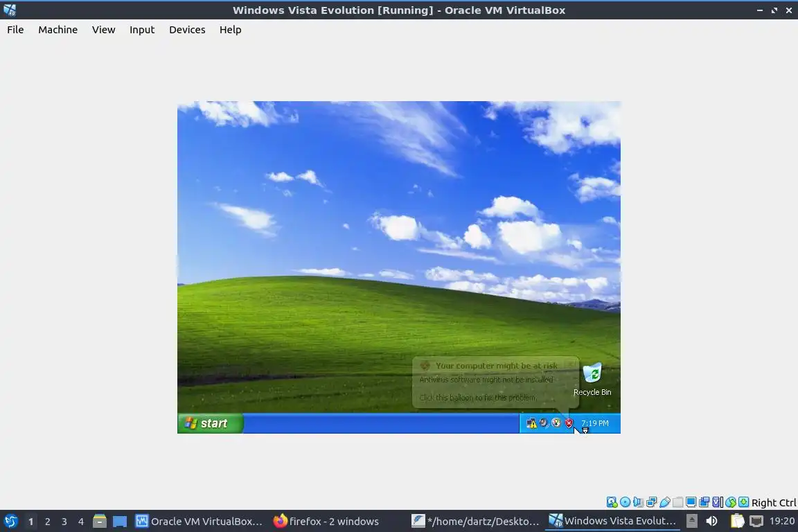Screen dimensions: 798x532
Task: Click the audio status indicator icon
Action: (638, 502)
